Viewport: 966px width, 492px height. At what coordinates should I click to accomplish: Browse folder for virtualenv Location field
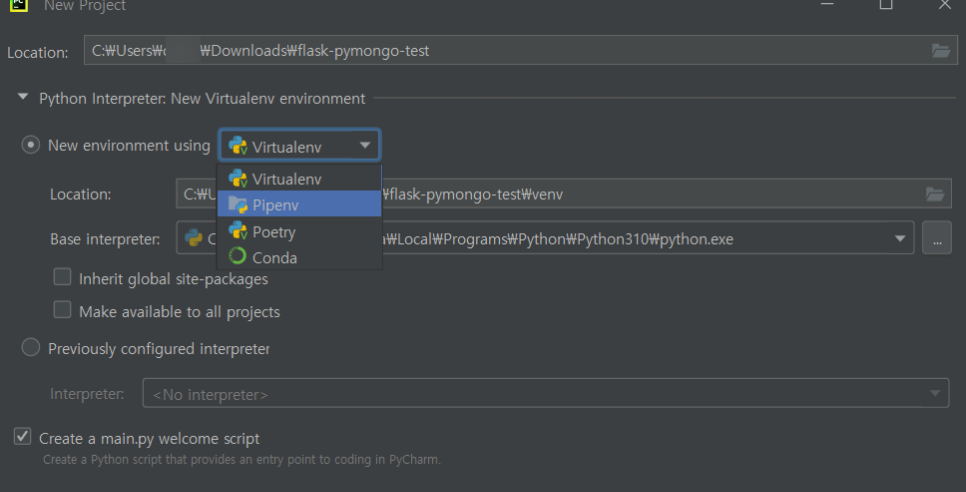pos(935,195)
